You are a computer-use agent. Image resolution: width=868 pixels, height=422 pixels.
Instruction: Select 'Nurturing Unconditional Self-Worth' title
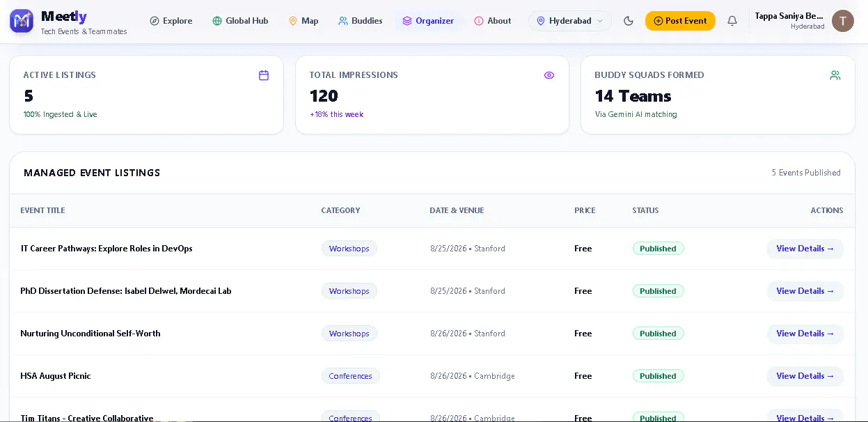tap(90, 334)
